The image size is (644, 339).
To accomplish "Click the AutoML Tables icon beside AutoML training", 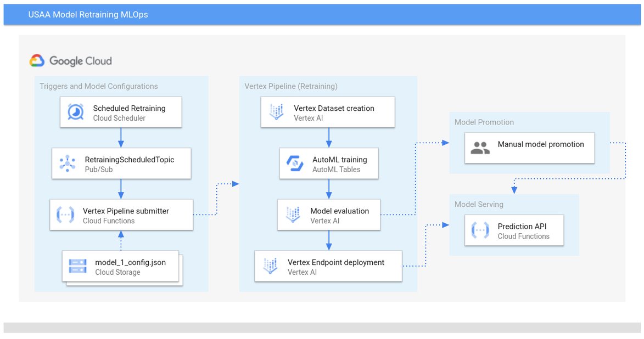I will (295, 163).
